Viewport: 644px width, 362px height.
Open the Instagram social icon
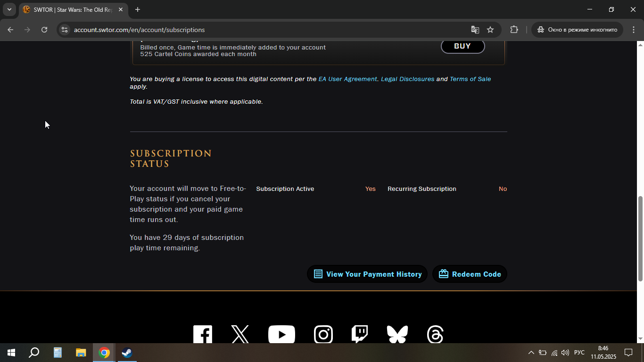coord(323,334)
